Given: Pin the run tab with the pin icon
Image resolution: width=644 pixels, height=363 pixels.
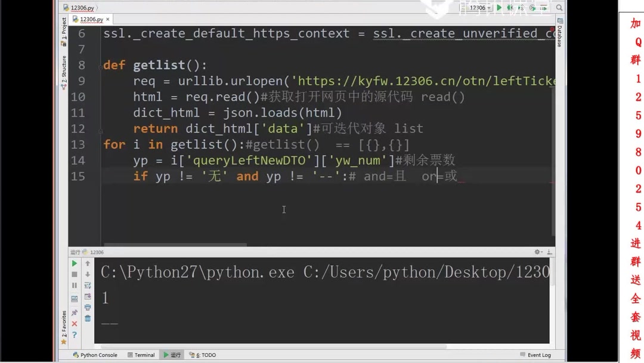Looking at the screenshot, I should tap(74, 312).
